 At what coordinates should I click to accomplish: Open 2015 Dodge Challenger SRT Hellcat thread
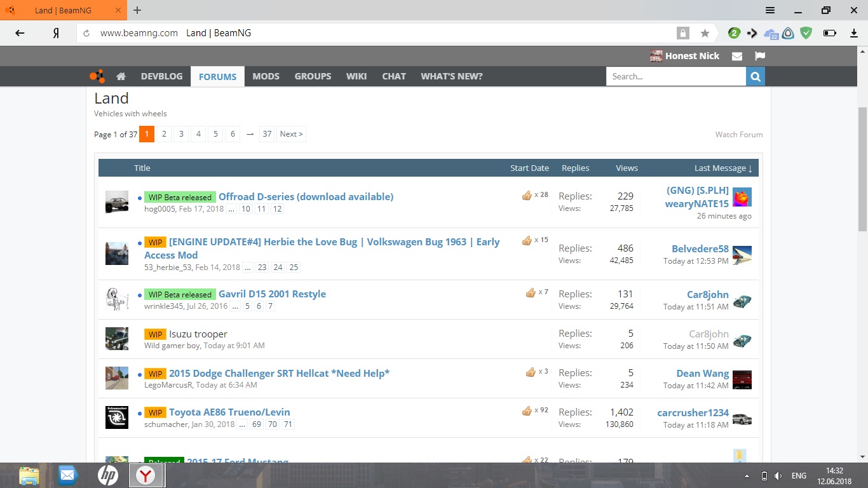click(280, 374)
